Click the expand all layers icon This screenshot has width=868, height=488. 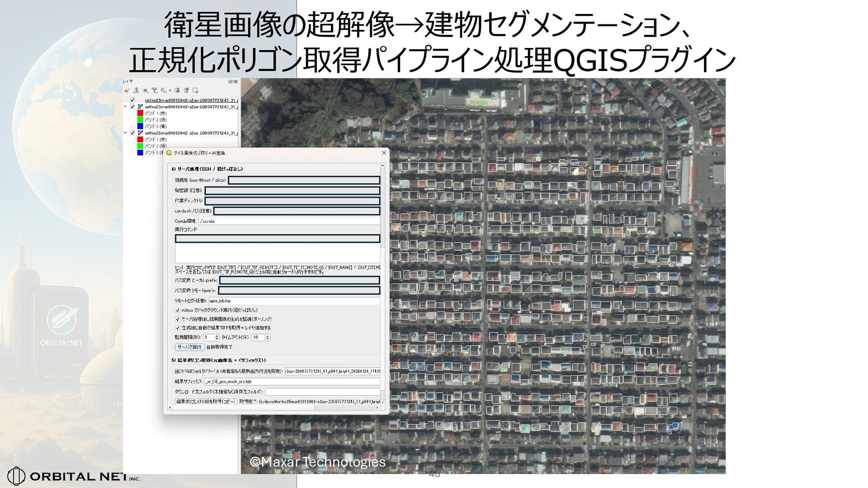[177, 90]
